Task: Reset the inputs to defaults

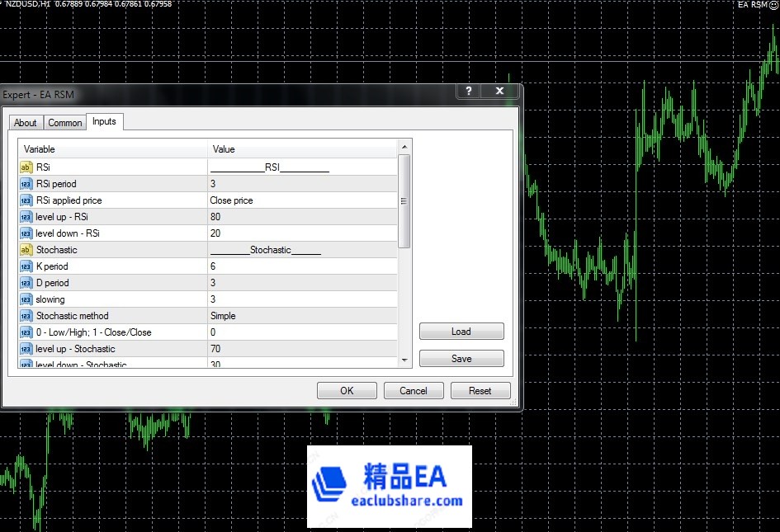Action: pyautogui.click(x=480, y=391)
